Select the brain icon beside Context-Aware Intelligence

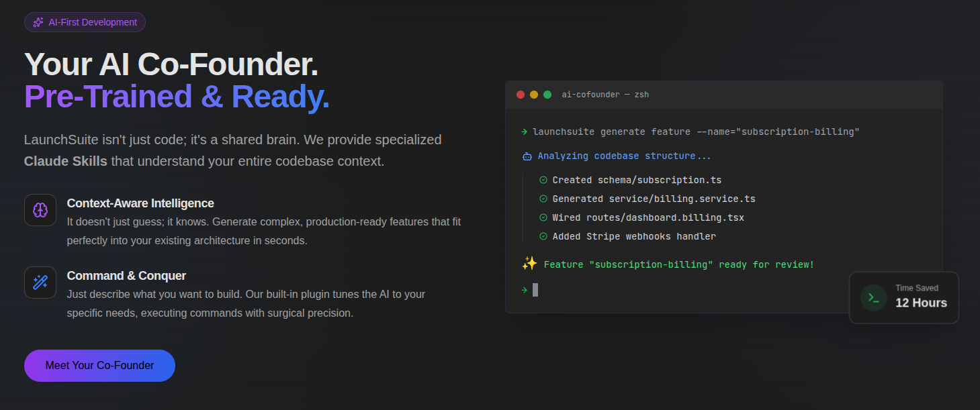40,210
